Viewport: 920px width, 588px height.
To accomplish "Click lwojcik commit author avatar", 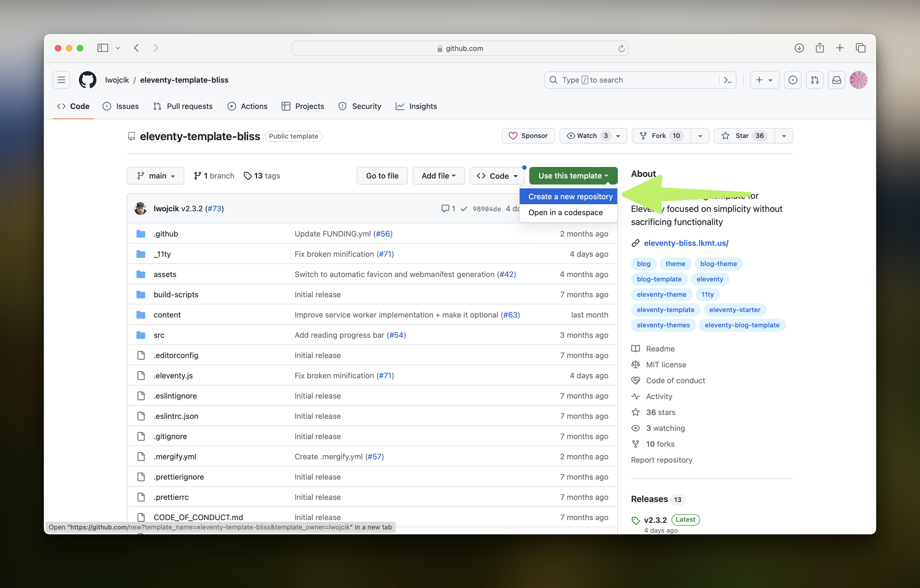I will [141, 209].
